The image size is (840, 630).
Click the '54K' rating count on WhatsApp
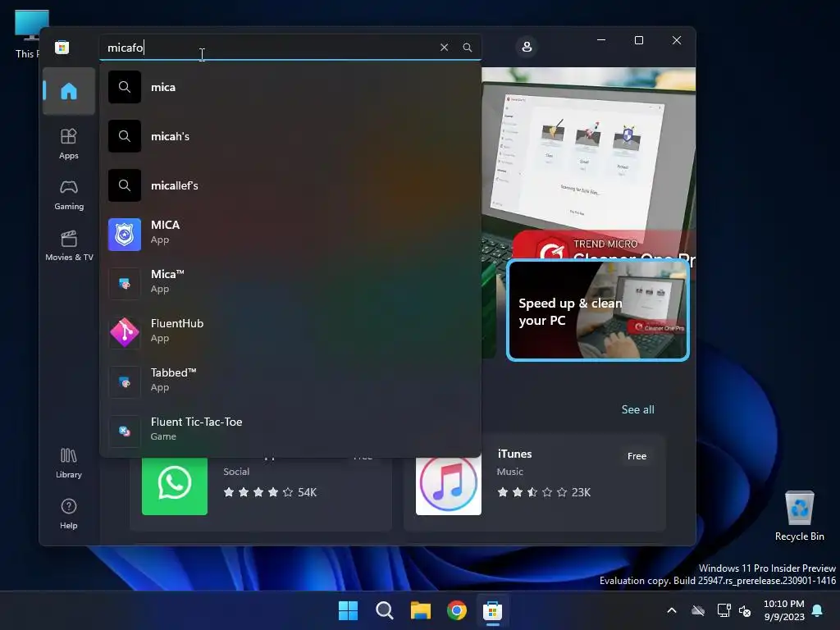(x=307, y=492)
